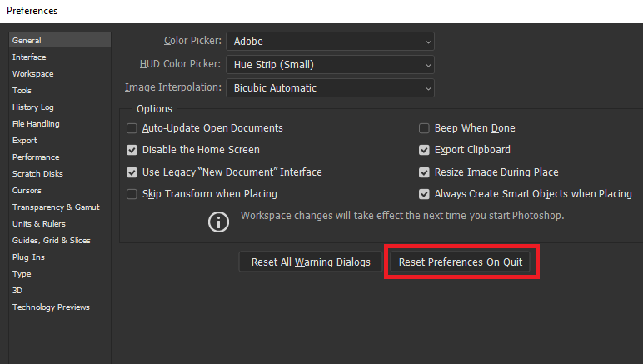Expand the Image Interpolation dropdown
This screenshot has height=364, width=643.
coord(330,88)
